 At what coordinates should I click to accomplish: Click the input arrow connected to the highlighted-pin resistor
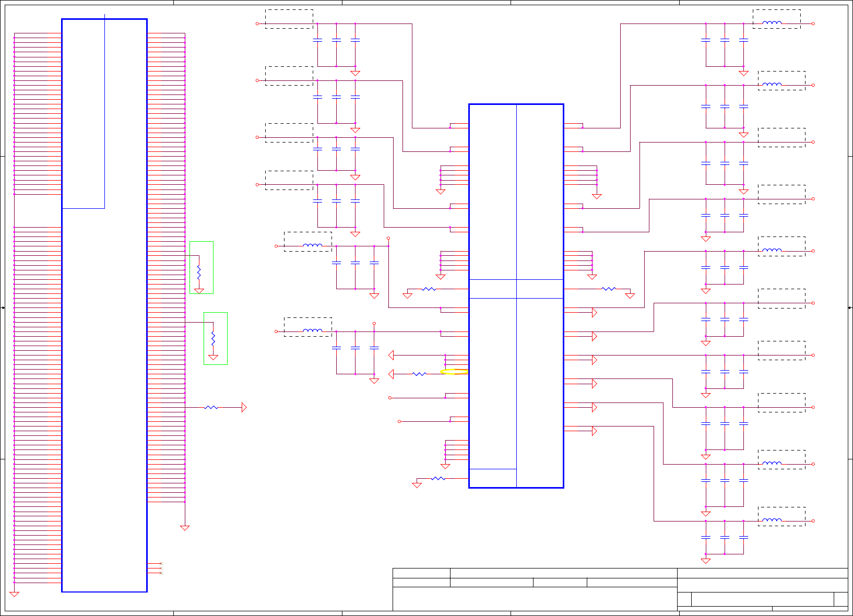391,374
